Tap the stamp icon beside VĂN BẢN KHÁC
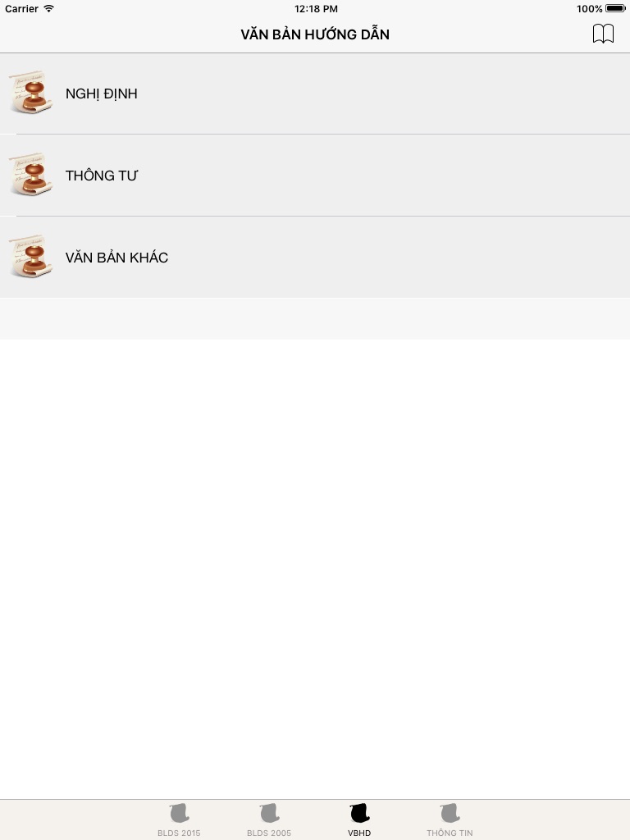 31,256
